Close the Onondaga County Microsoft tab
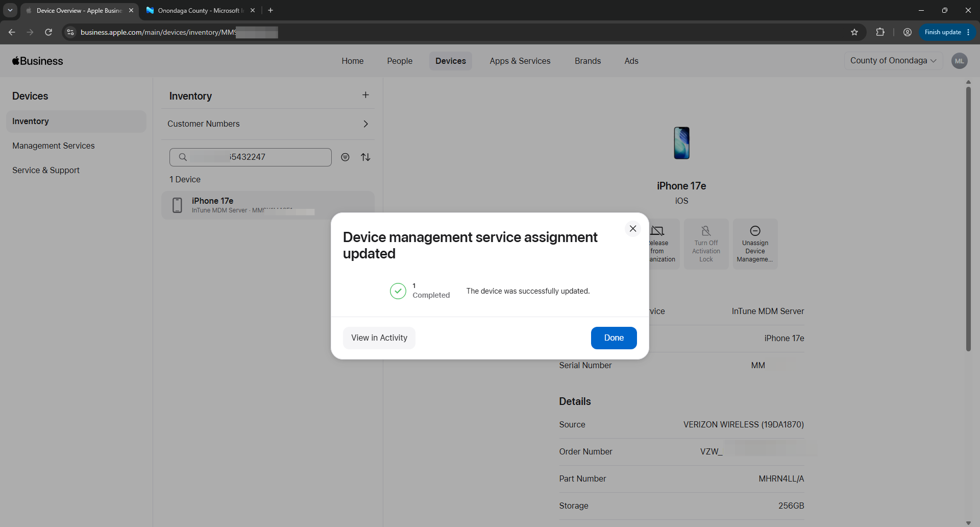 click(253, 10)
